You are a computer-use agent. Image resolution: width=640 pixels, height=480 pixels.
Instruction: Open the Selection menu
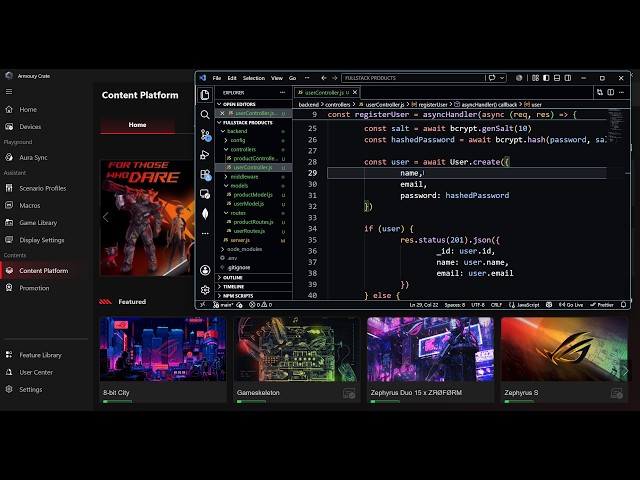pyautogui.click(x=253, y=78)
